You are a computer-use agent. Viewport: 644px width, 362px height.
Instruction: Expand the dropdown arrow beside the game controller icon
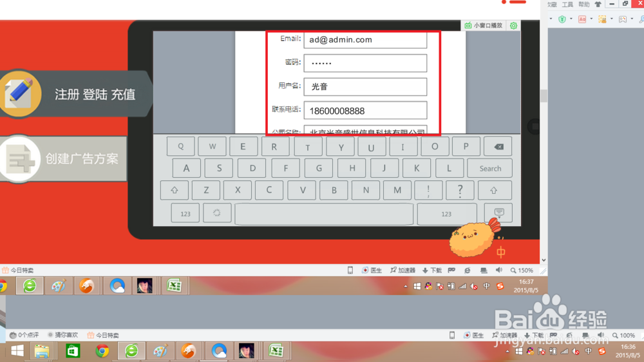click(x=632, y=19)
